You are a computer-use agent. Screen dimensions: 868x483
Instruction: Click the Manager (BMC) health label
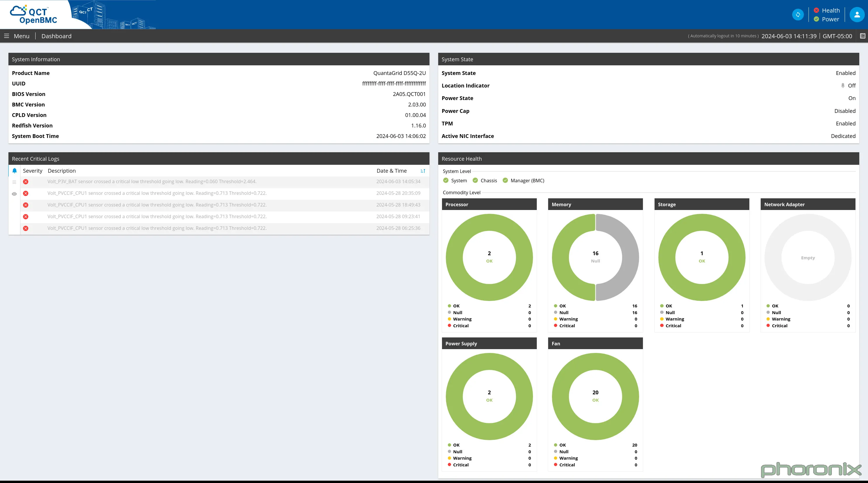tap(527, 180)
